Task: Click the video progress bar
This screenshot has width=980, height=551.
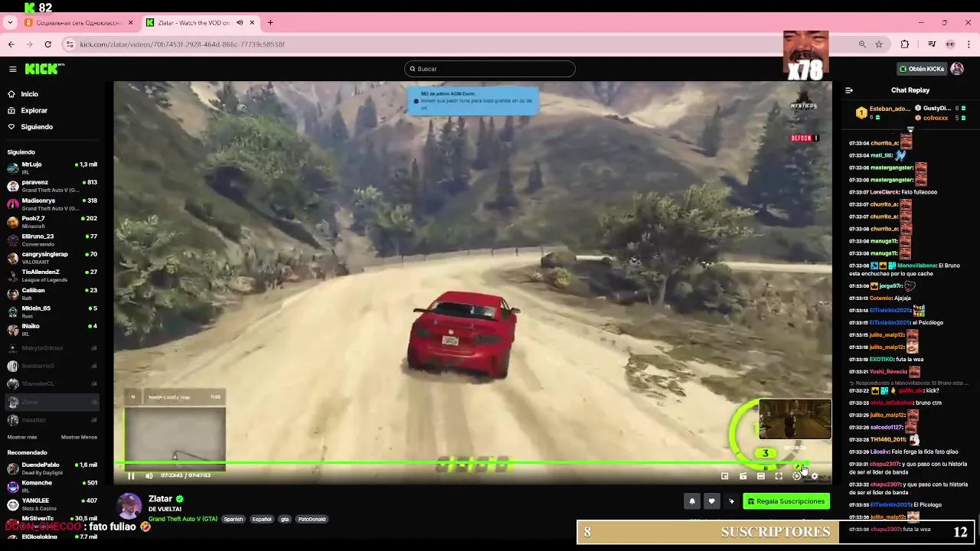Action: point(472,463)
